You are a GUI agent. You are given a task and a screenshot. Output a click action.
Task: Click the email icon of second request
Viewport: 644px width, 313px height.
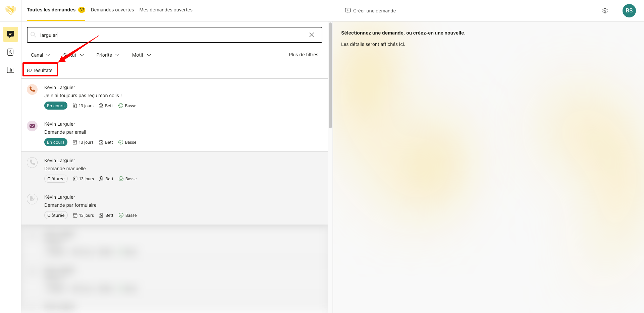tap(32, 126)
